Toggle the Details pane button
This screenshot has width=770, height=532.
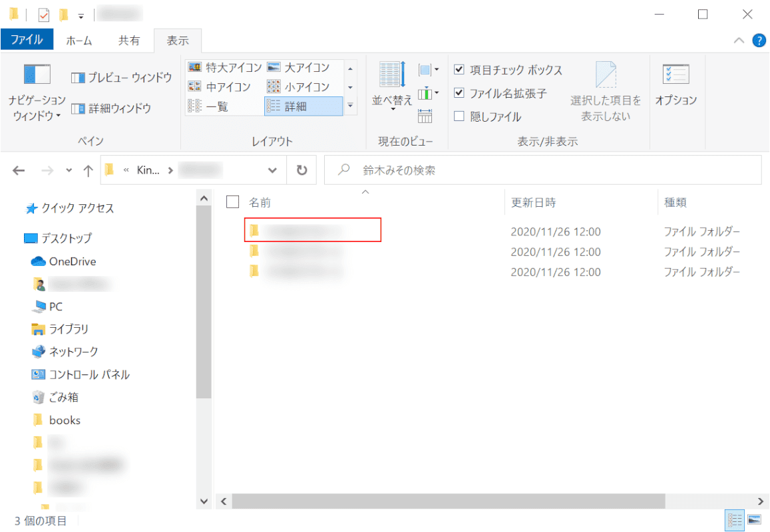pyautogui.click(x=111, y=108)
